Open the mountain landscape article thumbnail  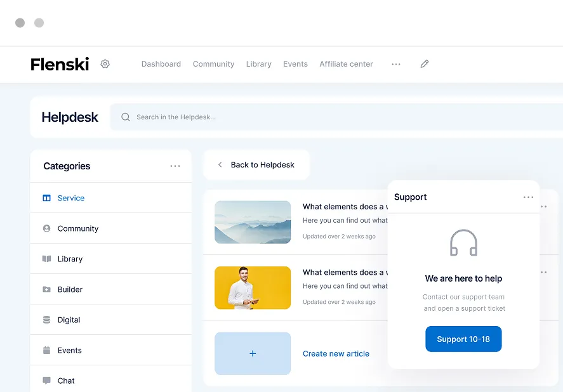(x=253, y=222)
